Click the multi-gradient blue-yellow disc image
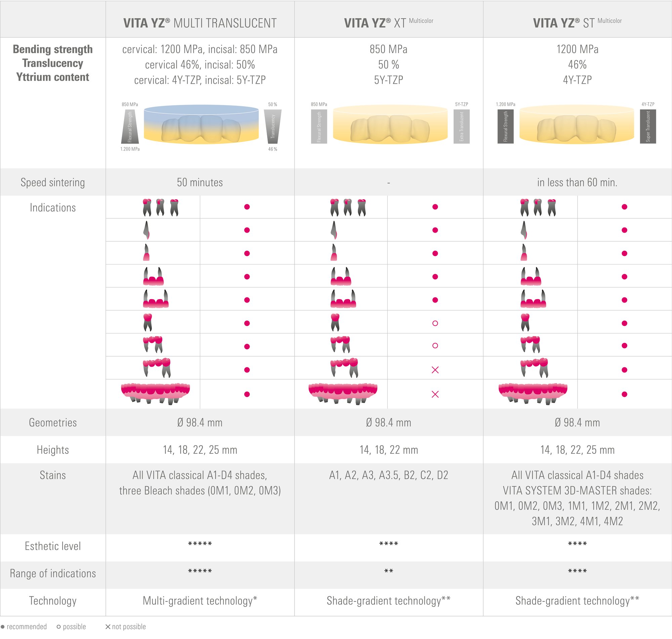Screen dimensions: 672x639 click(201, 124)
